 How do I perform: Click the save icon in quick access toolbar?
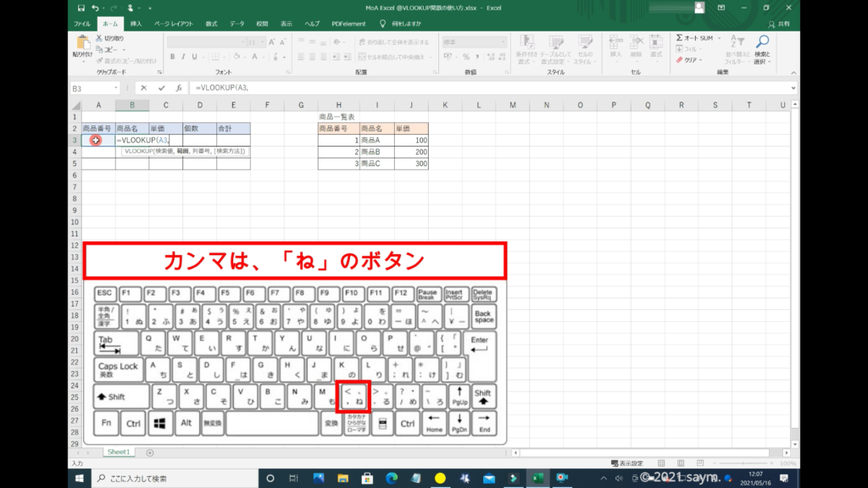click(x=81, y=8)
